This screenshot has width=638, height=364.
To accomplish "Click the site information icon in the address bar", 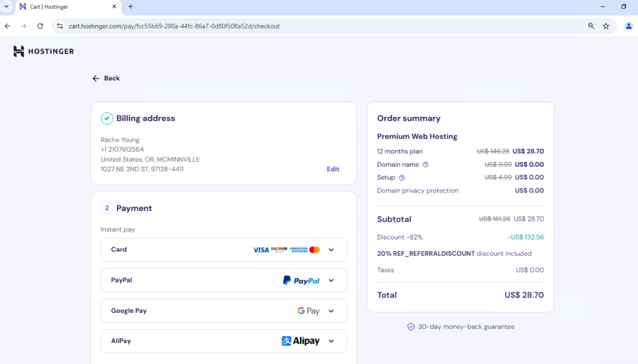I will tap(60, 26).
